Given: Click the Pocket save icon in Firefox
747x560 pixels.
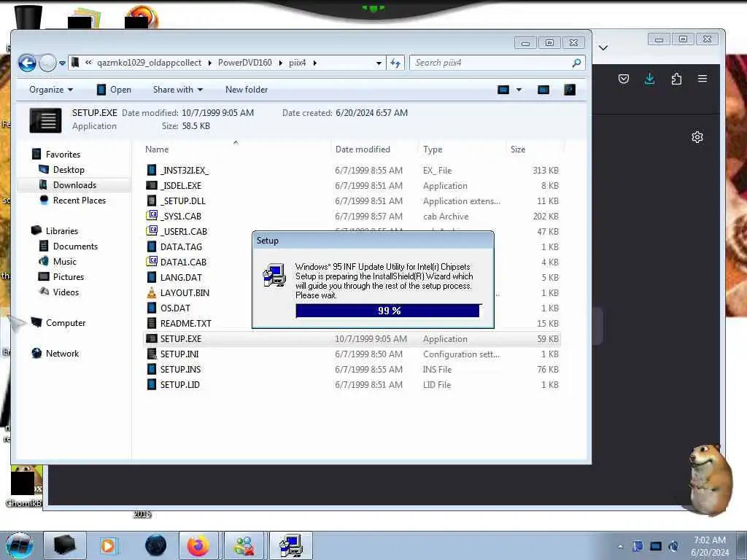Looking at the screenshot, I should tap(624, 79).
